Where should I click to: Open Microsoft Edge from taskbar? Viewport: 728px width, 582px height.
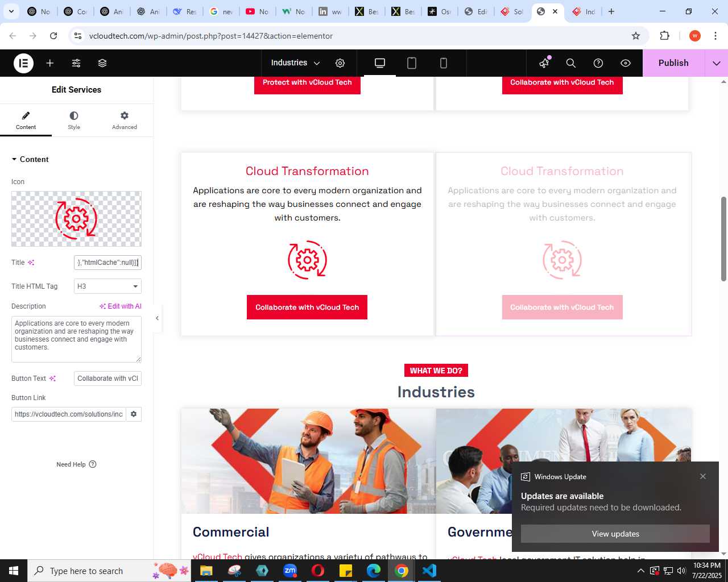coord(374,571)
